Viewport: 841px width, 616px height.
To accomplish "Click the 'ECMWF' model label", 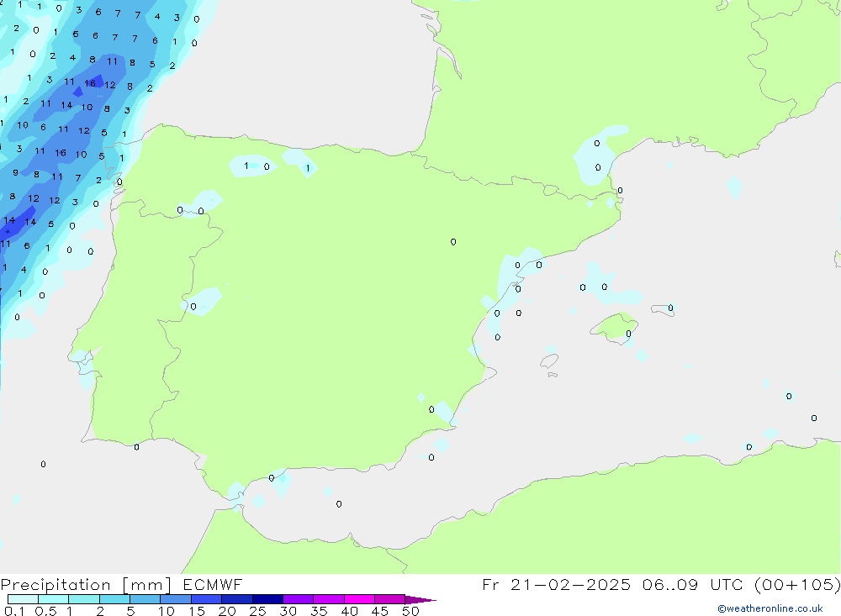I will [213, 584].
